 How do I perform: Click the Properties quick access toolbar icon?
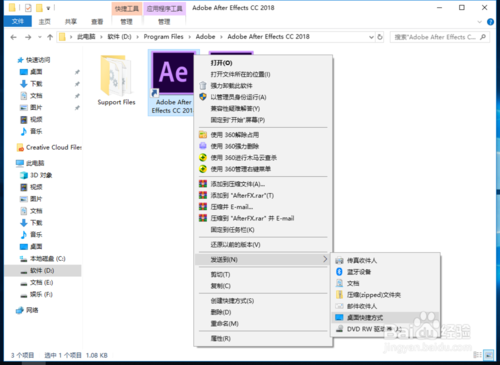point(28,8)
